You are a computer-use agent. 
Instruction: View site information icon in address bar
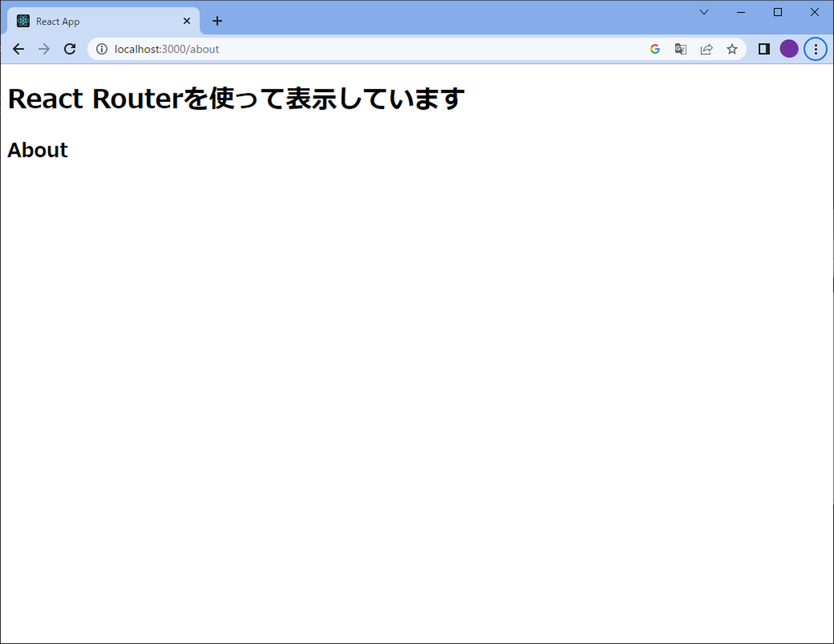coord(102,49)
